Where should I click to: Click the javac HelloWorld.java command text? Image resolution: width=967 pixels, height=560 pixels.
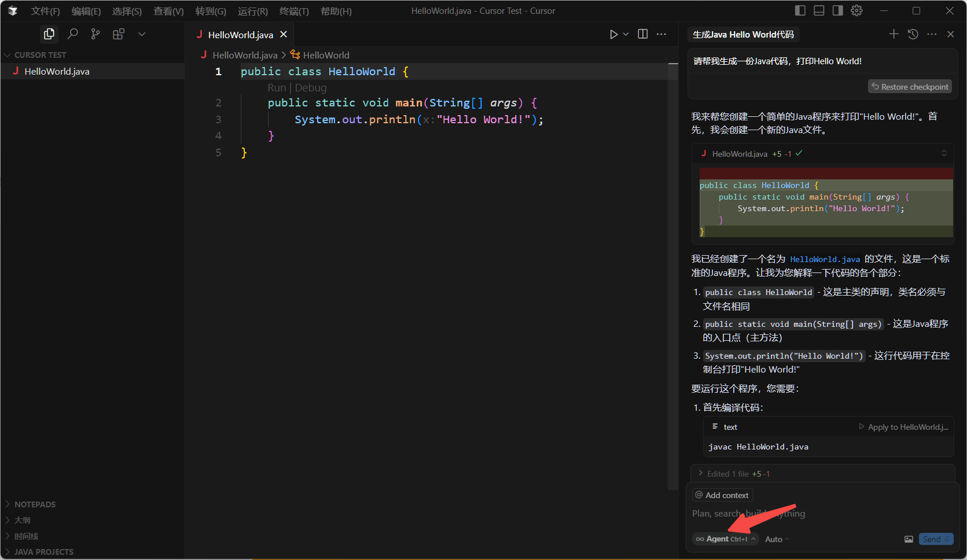(x=758, y=447)
